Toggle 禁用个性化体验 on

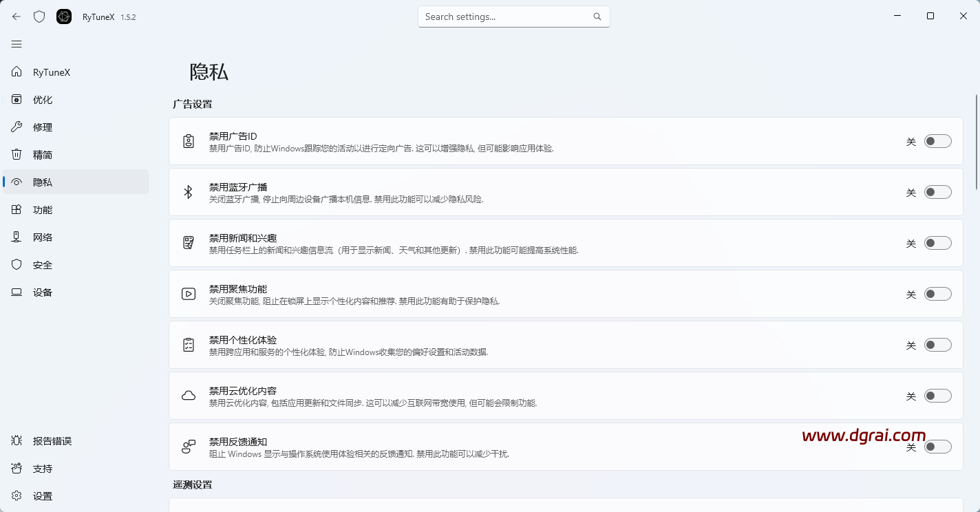[x=937, y=344]
